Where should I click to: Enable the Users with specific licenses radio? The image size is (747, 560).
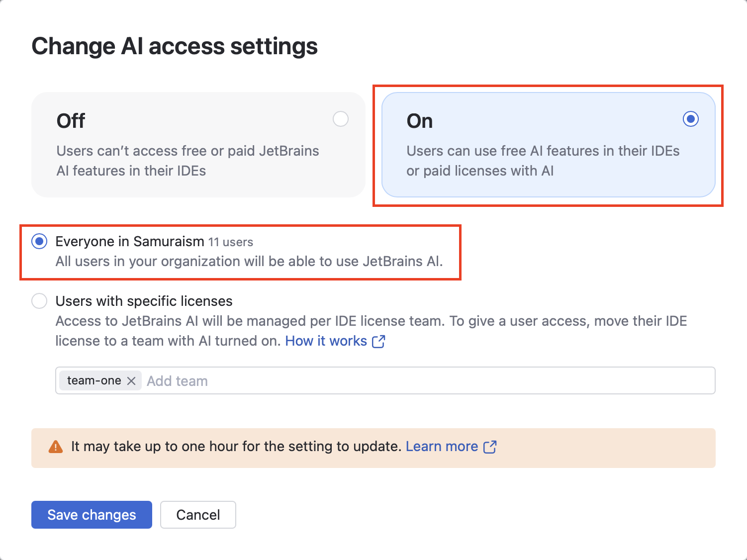[39, 301]
